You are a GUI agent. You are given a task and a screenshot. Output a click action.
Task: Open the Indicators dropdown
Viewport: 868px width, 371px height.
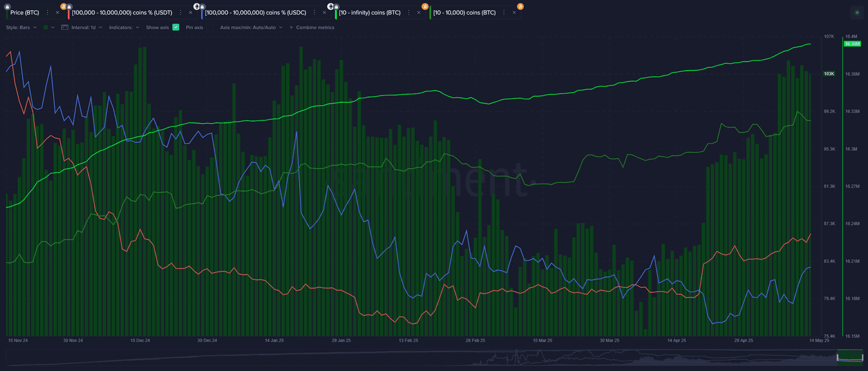(124, 27)
